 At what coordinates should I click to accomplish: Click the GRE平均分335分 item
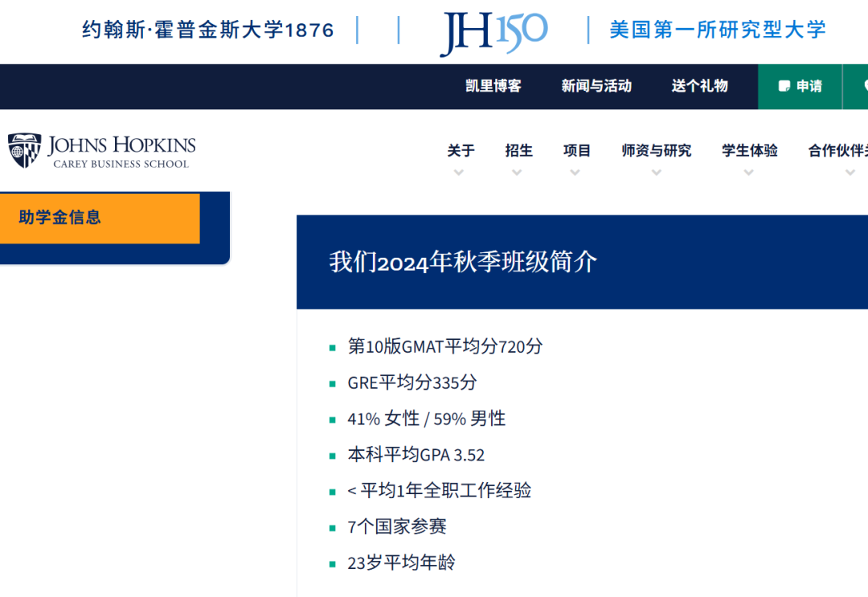click(x=412, y=382)
